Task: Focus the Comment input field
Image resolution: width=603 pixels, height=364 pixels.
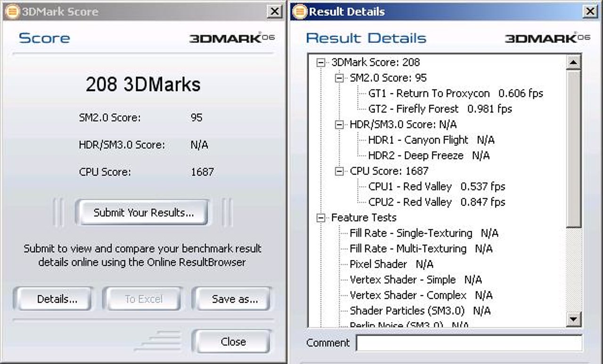Action: [x=469, y=343]
